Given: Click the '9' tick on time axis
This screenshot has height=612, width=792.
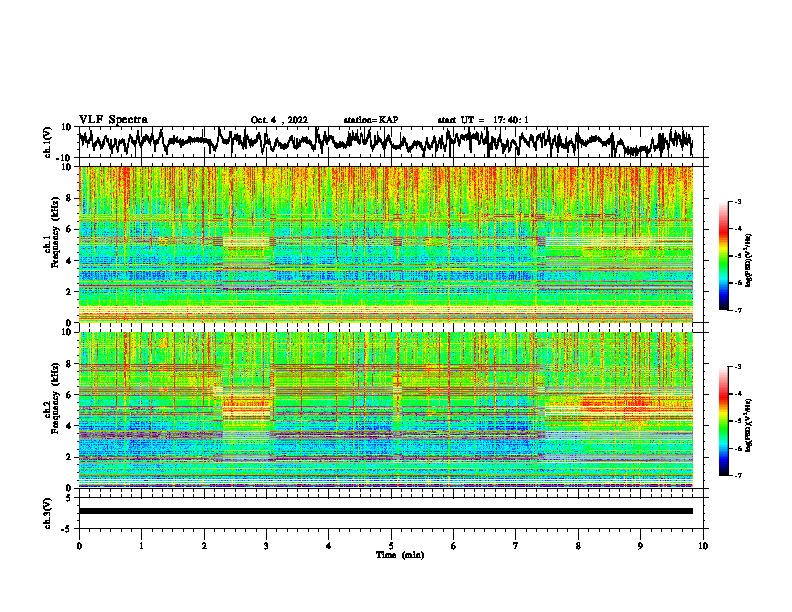Looking at the screenshot, I should point(640,546).
